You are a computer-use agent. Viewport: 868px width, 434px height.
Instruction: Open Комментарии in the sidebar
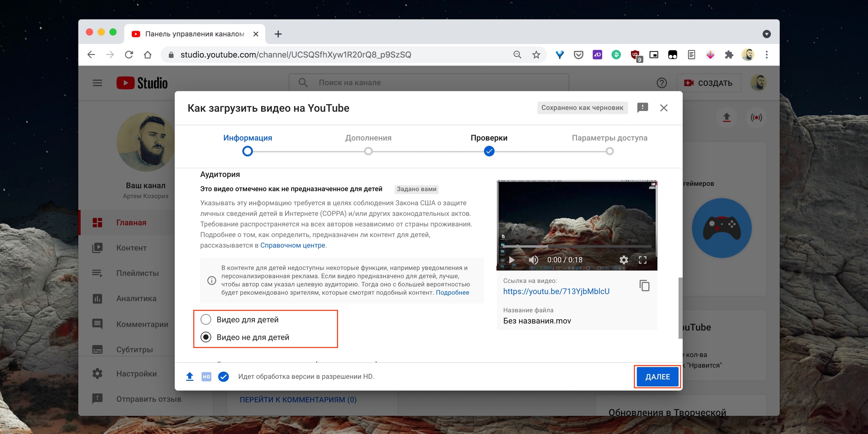point(127,324)
